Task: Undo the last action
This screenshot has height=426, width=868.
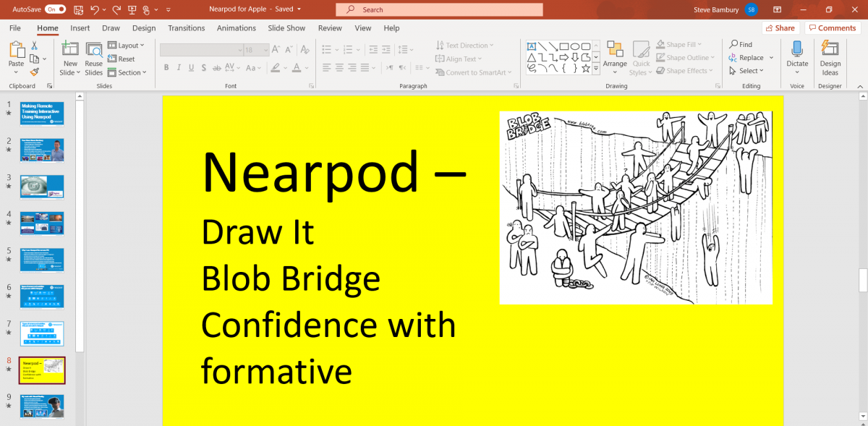Action: click(x=95, y=9)
